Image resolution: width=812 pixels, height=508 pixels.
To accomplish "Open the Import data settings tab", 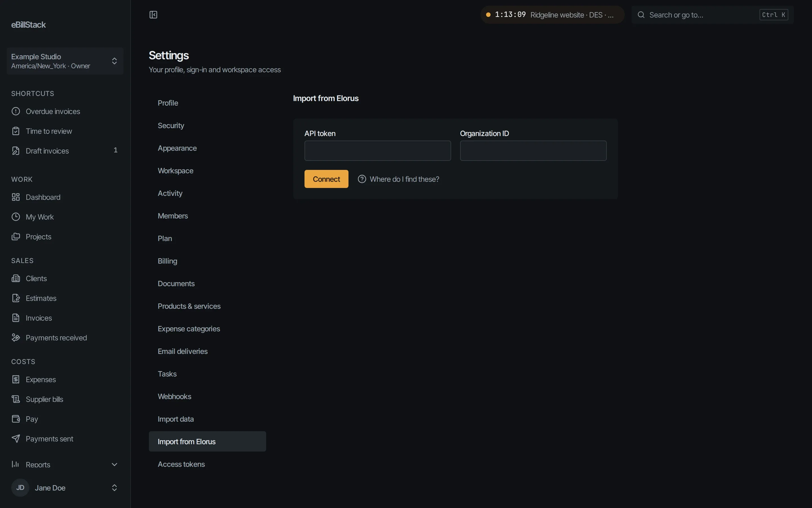I will tap(207, 419).
